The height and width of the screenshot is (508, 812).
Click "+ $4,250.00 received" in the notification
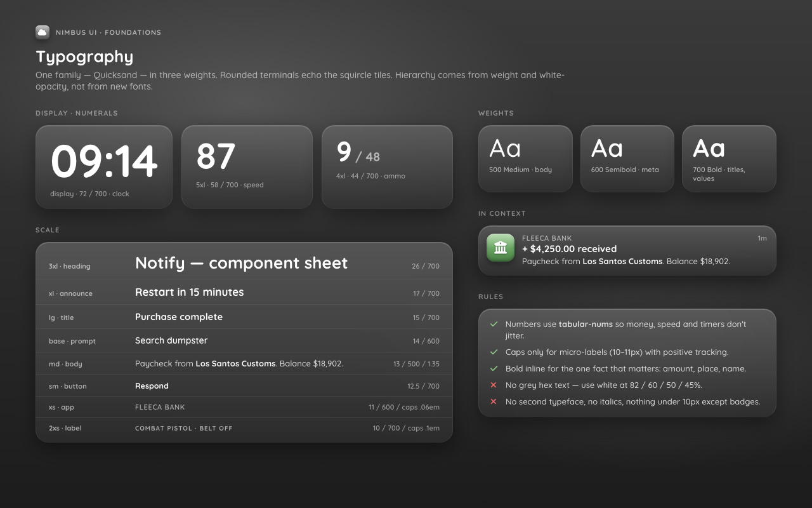coord(569,249)
